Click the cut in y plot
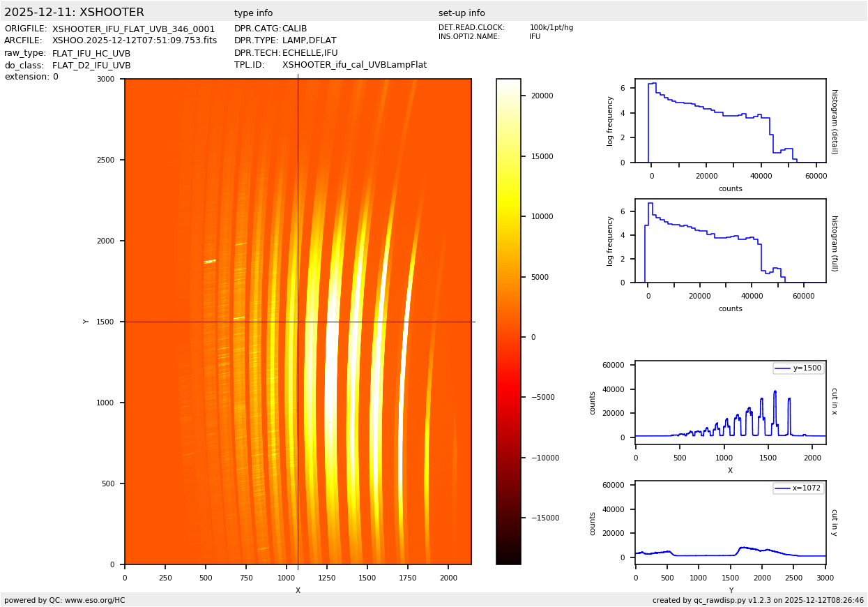Image resolution: width=868 pixels, height=607 pixels. click(x=730, y=522)
